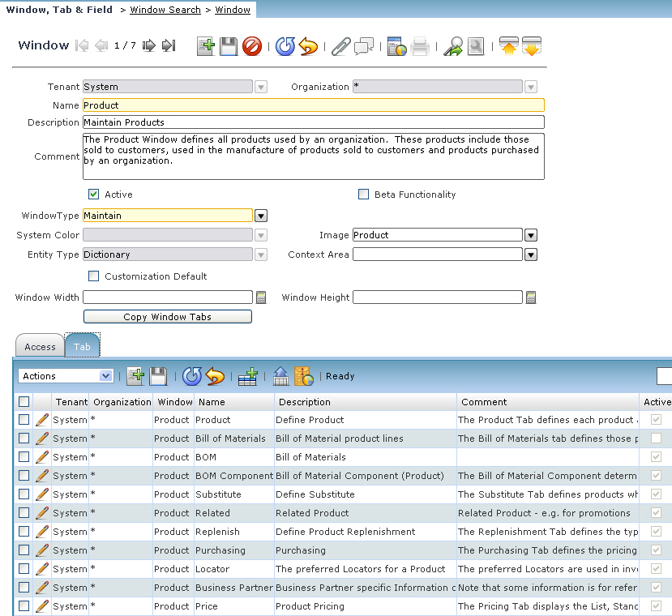
Task: Select the Purchasing row checkbox
Action: click(24, 550)
